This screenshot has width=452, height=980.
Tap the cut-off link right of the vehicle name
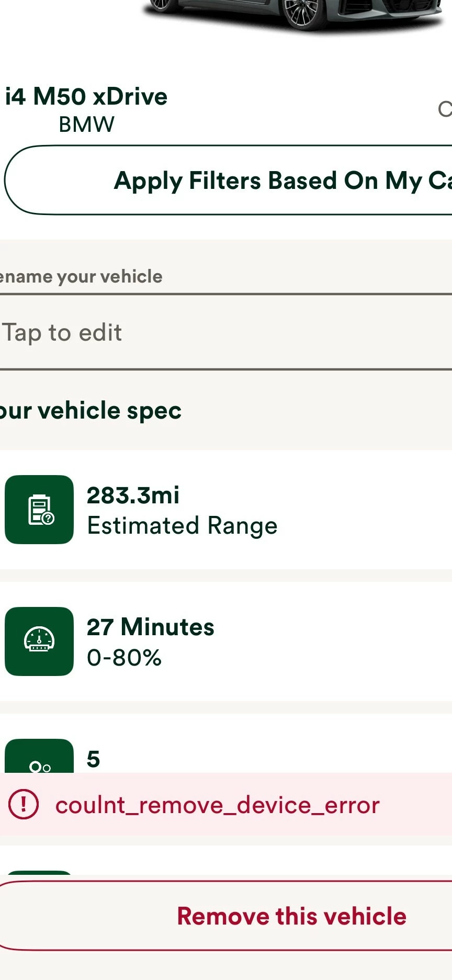445,109
